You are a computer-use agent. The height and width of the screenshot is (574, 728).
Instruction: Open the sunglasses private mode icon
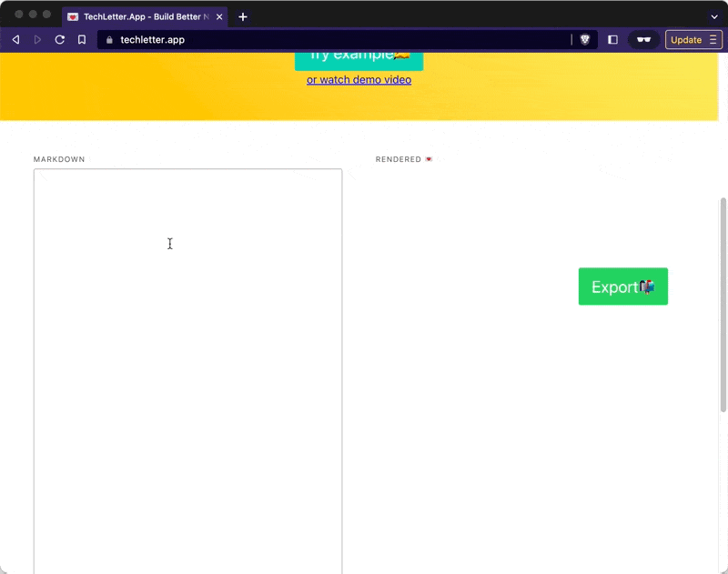(643, 40)
